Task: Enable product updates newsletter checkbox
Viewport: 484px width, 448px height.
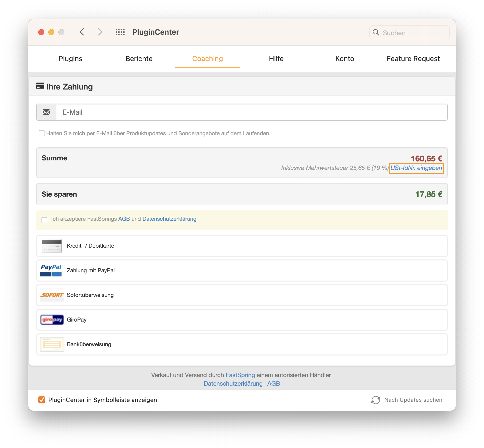Action: click(42, 133)
